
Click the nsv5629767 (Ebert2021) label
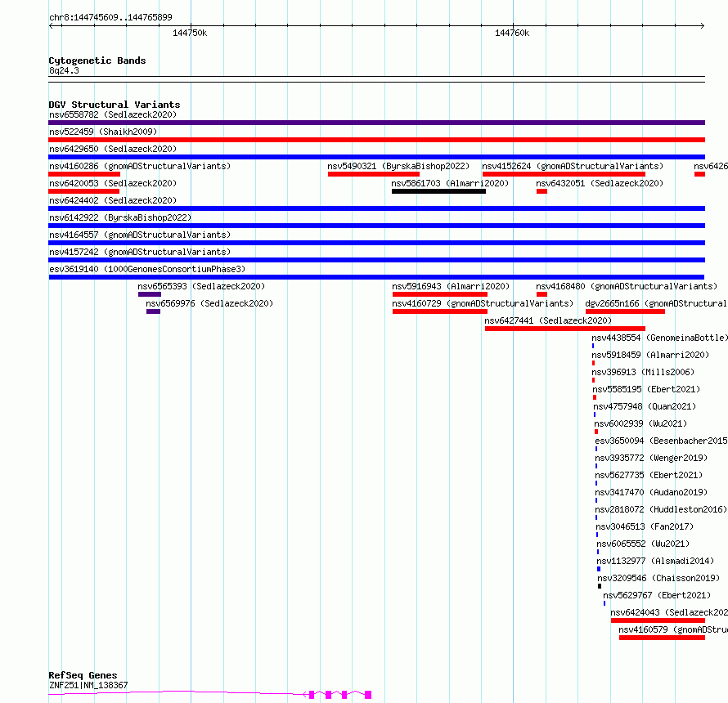(657, 595)
